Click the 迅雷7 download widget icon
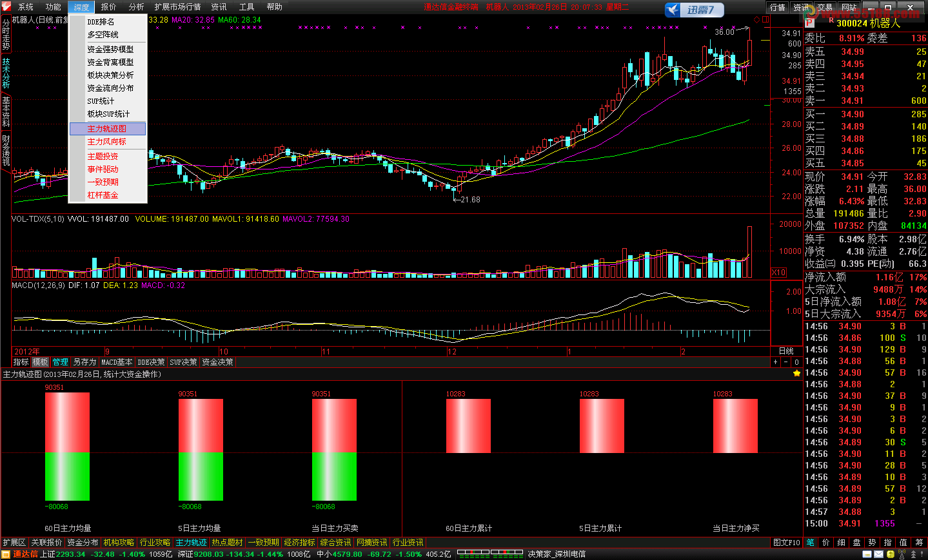 694,10
